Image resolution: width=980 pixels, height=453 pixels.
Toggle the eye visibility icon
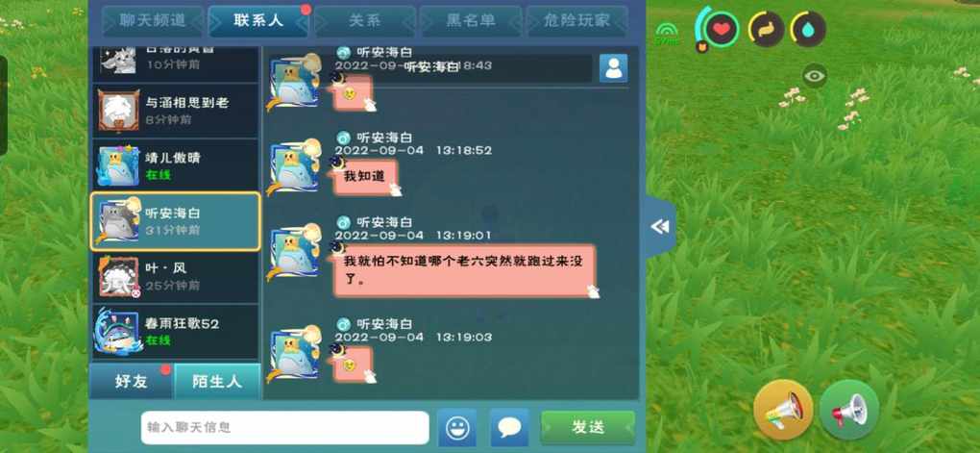click(x=815, y=76)
